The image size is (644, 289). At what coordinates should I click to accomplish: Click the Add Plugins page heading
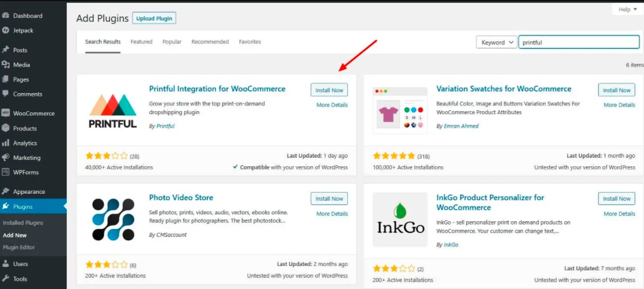click(102, 18)
